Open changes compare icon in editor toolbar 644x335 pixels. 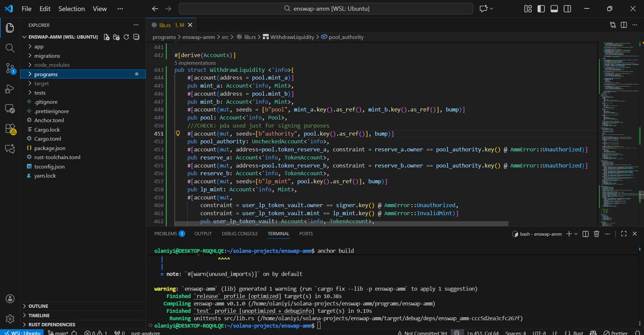click(613, 25)
